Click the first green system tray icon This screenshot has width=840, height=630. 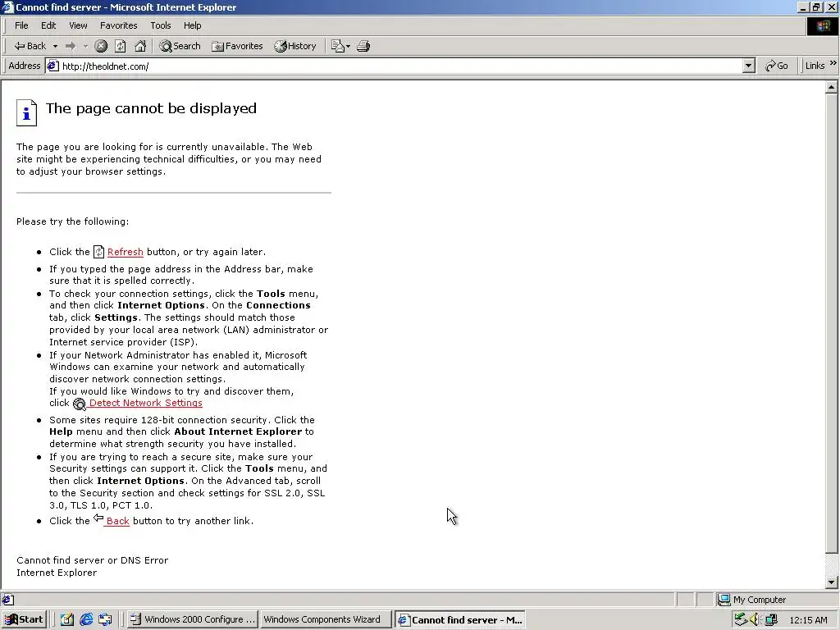point(741,619)
